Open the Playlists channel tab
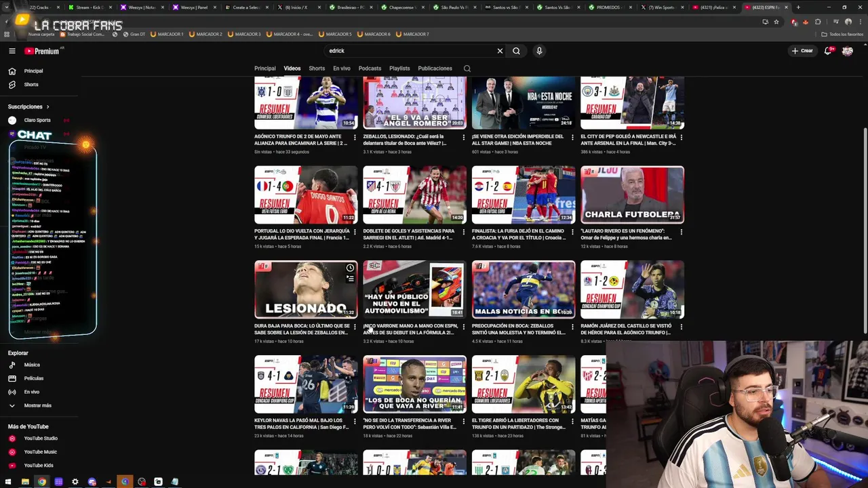The image size is (868, 488). 399,68
